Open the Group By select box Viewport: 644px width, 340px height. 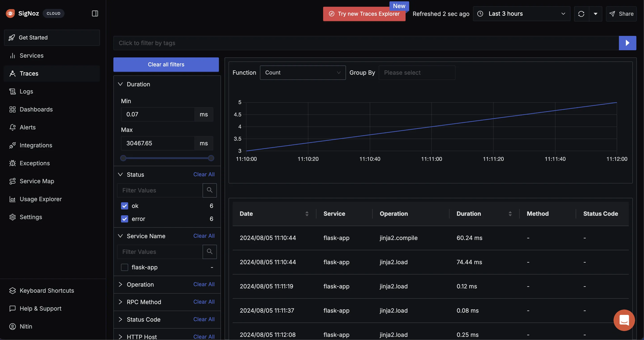point(417,73)
